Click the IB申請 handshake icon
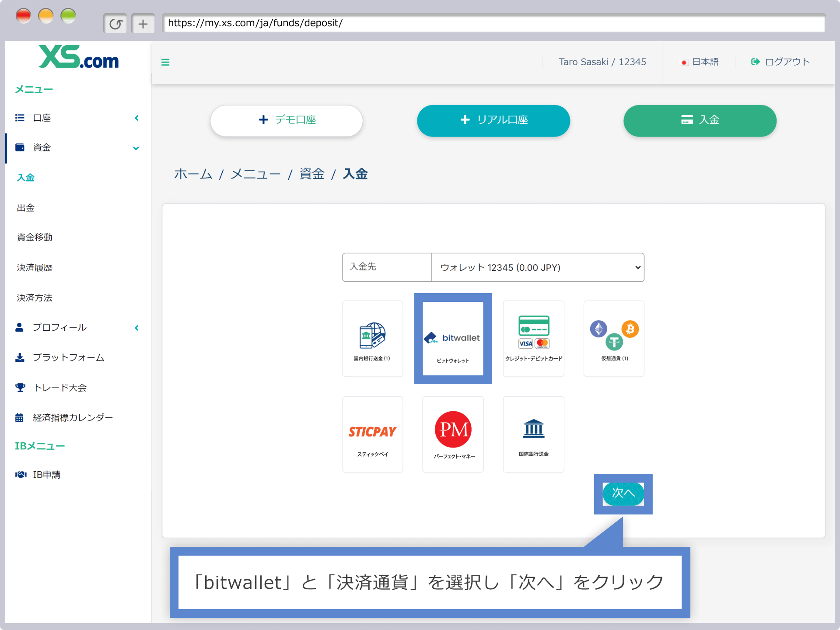Screen dimensions: 840x630 pyautogui.click(x=21, y=475)
